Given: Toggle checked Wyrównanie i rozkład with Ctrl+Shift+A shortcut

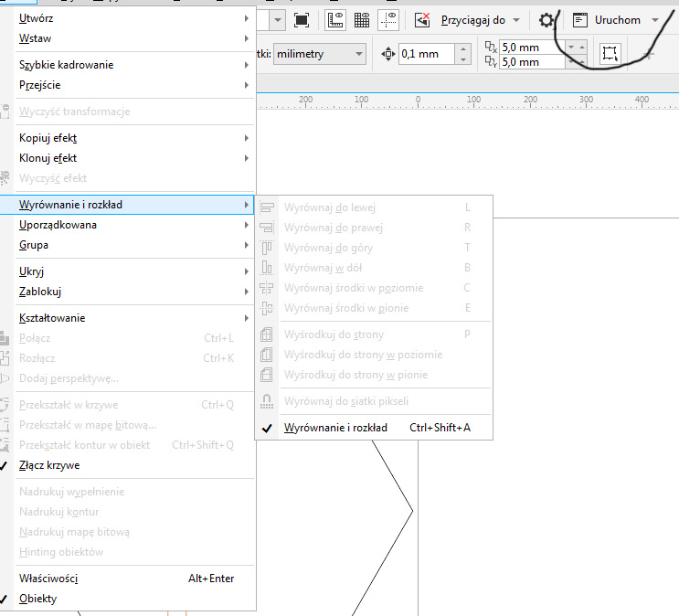Looking at the screenshot, I should (335, 428).
